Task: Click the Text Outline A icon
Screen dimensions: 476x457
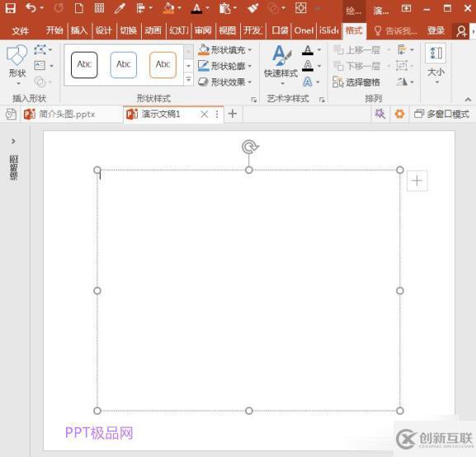Action: pos(308,66)
